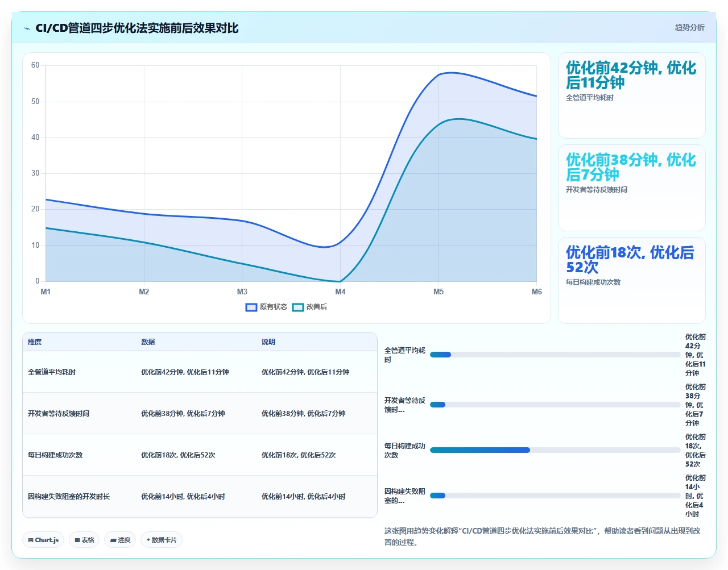Viewport: 728px width, 570px height.
Task: Click the 每日构建成功次数 caption on data card
Action: (593, 282)
